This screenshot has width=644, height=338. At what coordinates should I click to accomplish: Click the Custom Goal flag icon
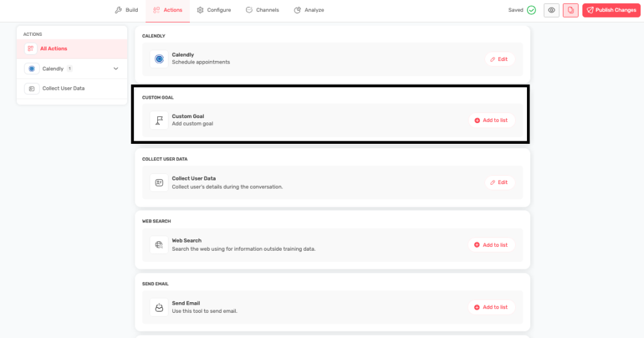pos(159,120)
